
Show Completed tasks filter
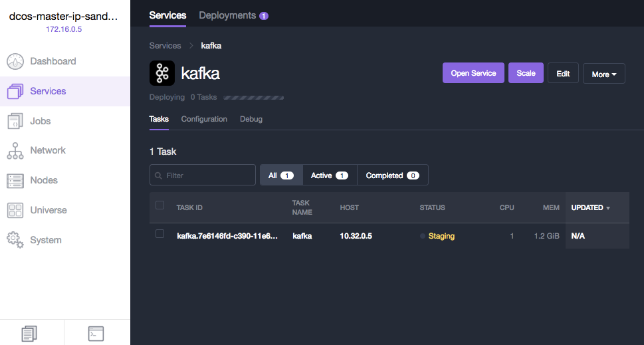[393, 175]
